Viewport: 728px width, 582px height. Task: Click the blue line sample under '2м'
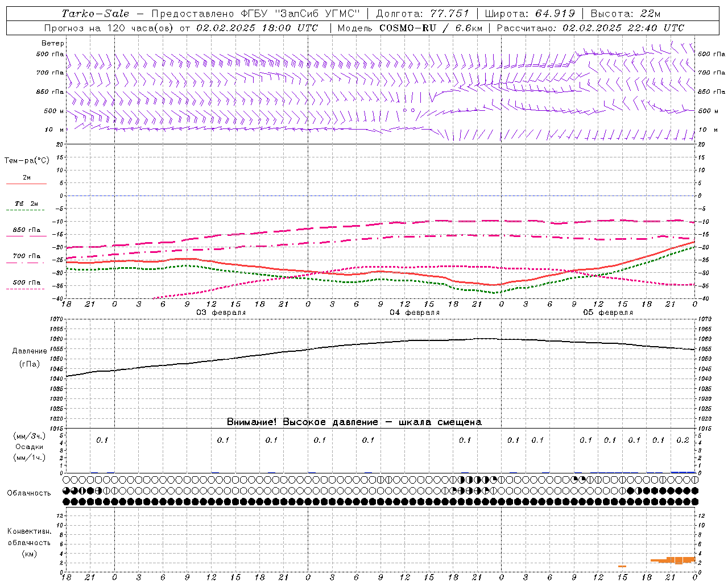pos(26,184)
